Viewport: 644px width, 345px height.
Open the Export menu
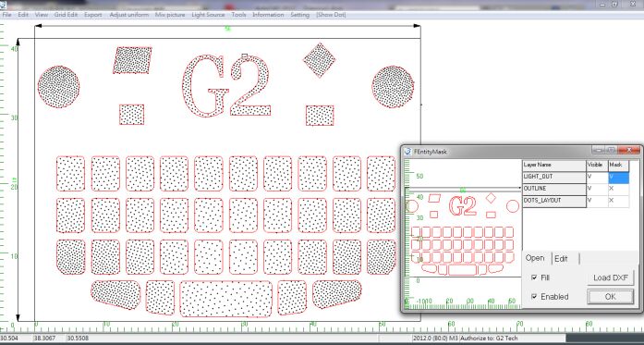pos(92,15)
